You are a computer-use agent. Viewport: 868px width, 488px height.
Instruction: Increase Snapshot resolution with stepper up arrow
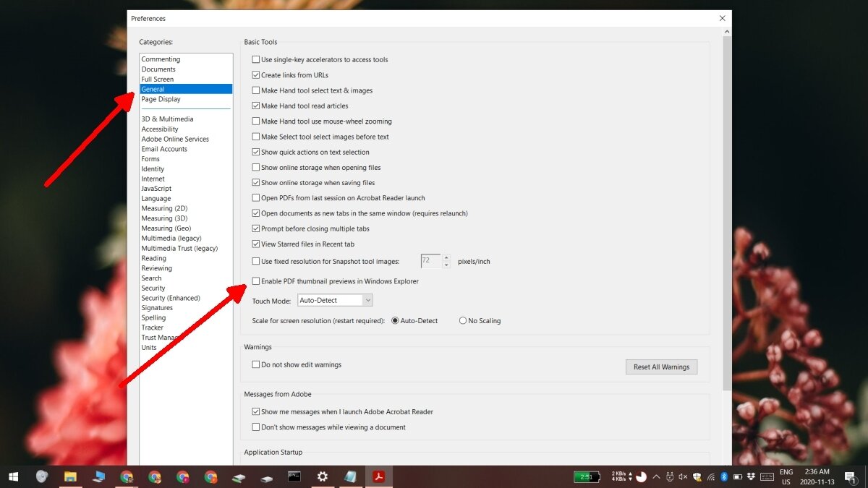coord(446,258)
